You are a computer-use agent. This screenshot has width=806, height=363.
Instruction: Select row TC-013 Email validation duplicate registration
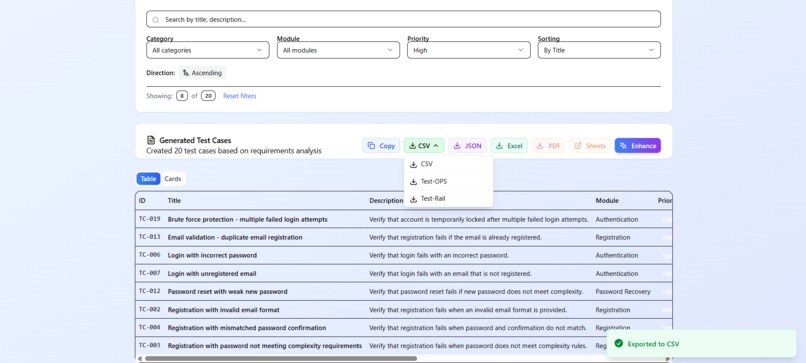[404, 237]
